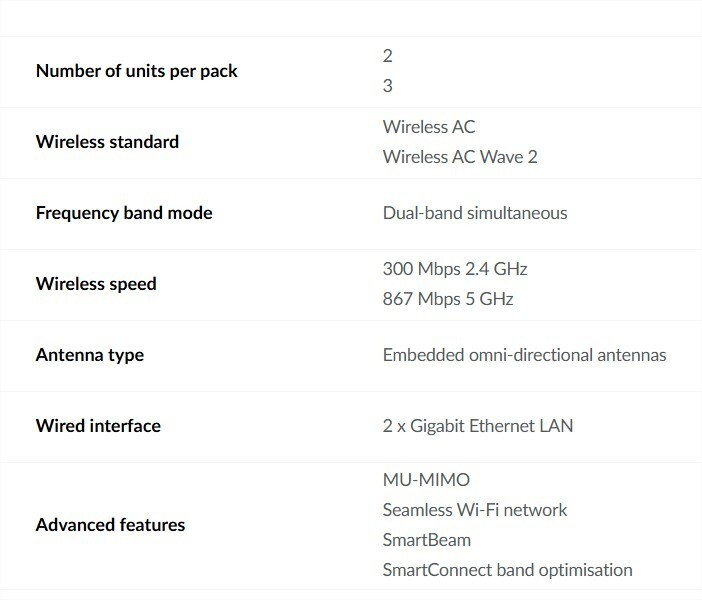Select the value "3" units per pack
Image resolution: width=702 pixels, height=600 pixels.
click(x=388, y=86)
